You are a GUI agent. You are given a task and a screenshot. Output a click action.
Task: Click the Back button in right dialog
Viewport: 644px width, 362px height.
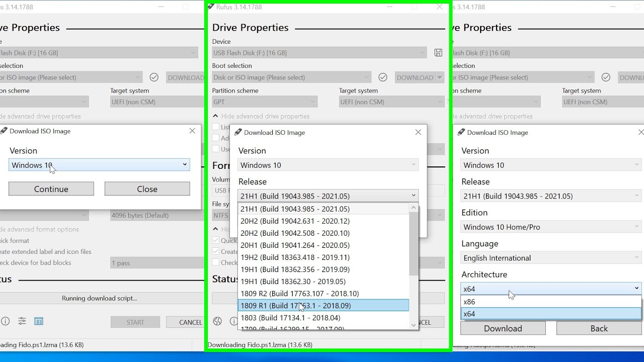pyautogui.click(x=599, y=328)
